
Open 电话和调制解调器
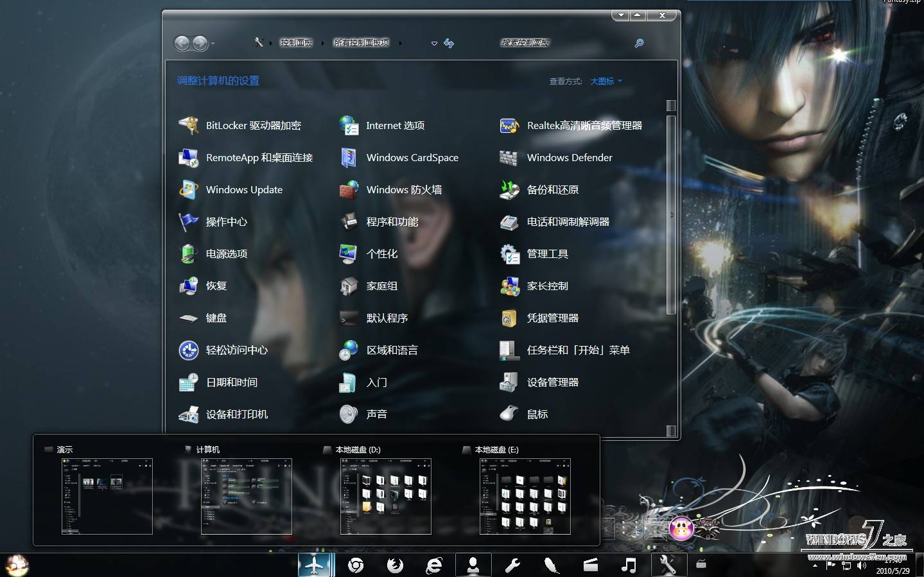pyautogui.click(x=554, y=221)
